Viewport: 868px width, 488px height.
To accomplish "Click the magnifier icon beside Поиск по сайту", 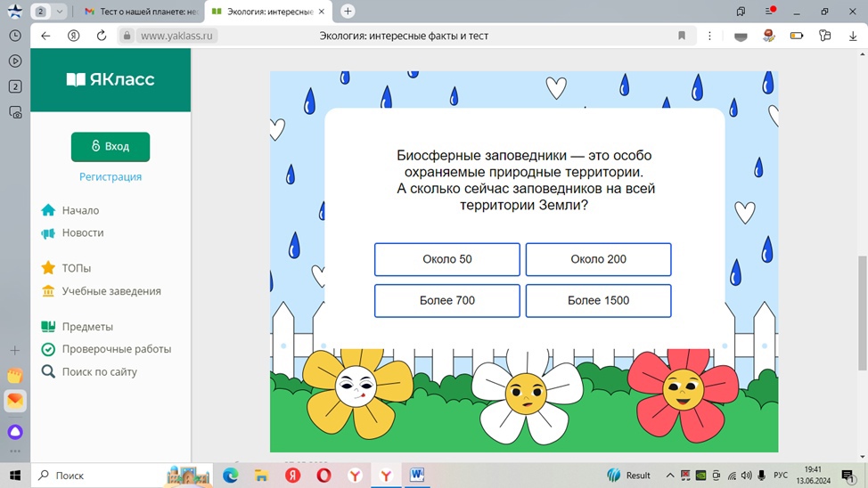I will [48, 372].
